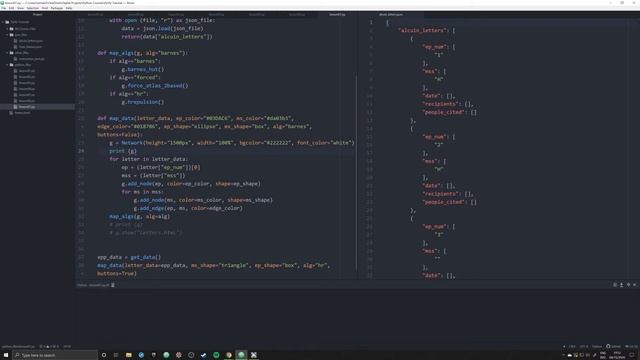This screenshot has width=640, height=360.
Task: Select the Project panel header
Action: click(38, 15)
